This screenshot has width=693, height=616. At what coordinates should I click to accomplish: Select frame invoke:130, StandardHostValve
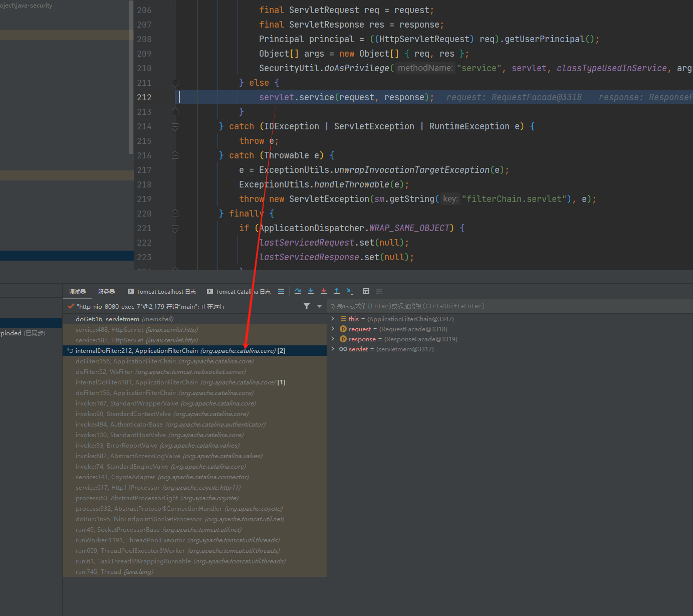pos(194,435)
